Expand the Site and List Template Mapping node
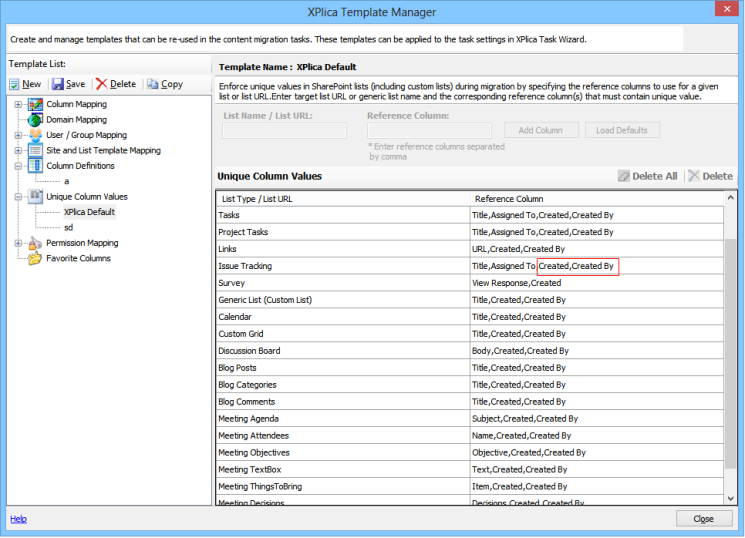The image size is (745, 538). click(x=18, y=151)
